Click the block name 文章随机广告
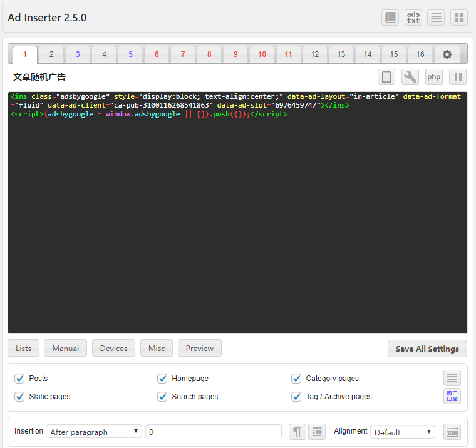 (39, 77)
